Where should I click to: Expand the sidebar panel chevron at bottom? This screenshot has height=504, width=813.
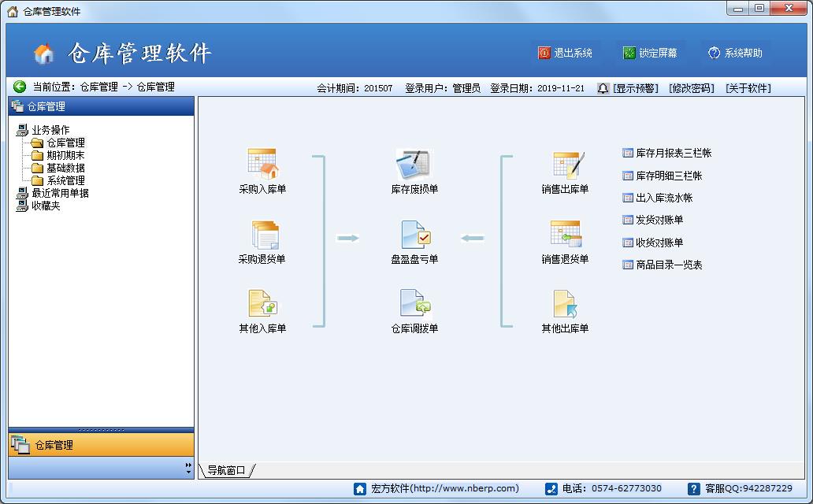[188, 468]
